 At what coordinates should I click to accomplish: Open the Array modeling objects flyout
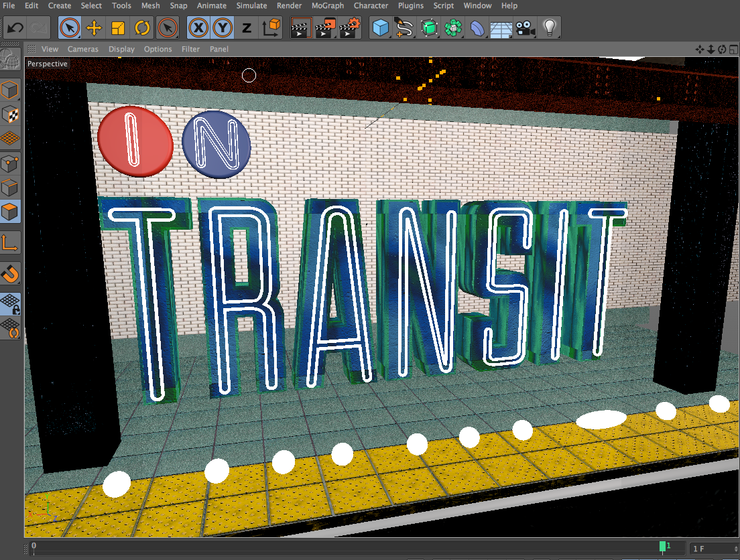(453, 28)
